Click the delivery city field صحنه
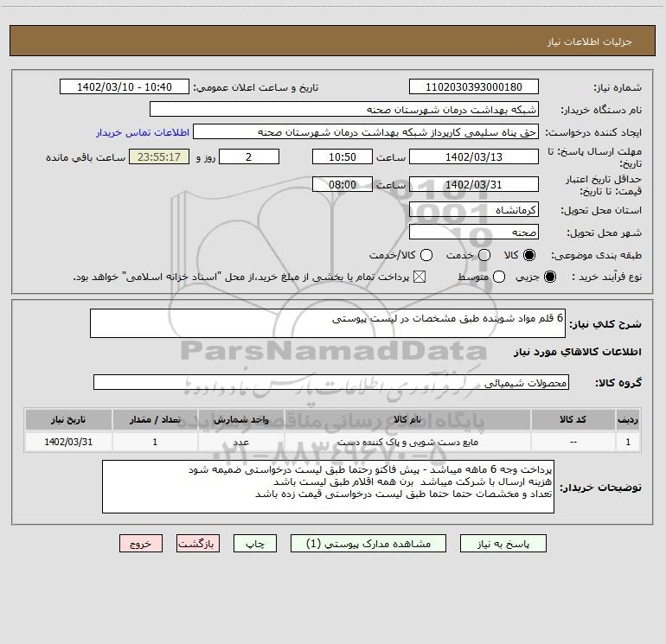Screen dimensions: 666x644 tap(474, 232)
